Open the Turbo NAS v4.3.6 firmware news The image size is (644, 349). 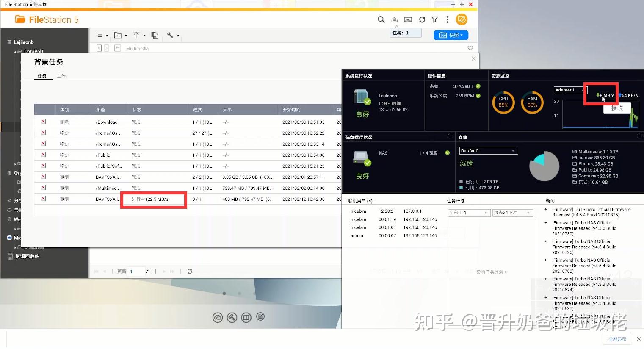tap(584, 228)
